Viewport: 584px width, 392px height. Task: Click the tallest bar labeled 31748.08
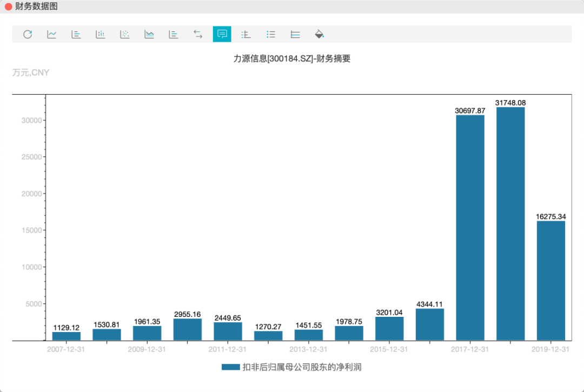510,223
